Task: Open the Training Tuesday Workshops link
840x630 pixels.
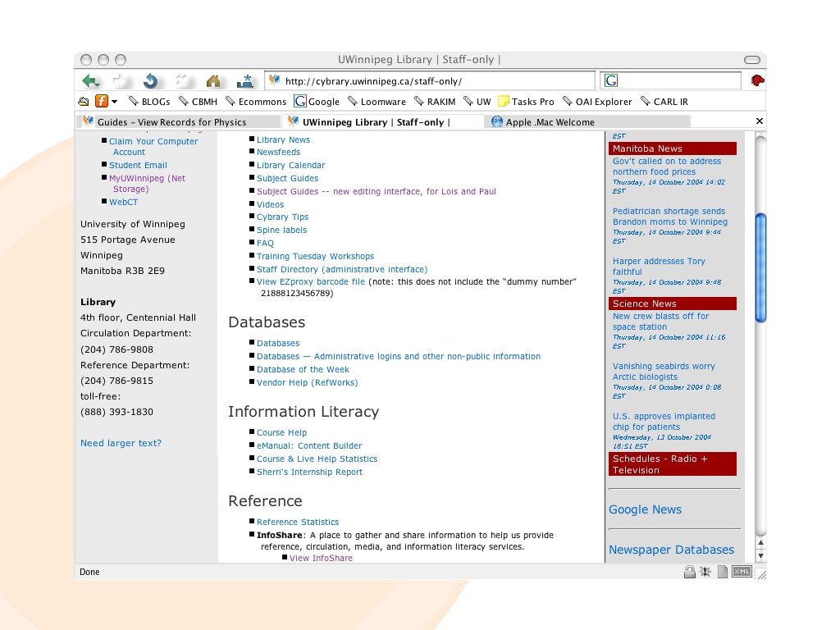Action: coord(315,256)
